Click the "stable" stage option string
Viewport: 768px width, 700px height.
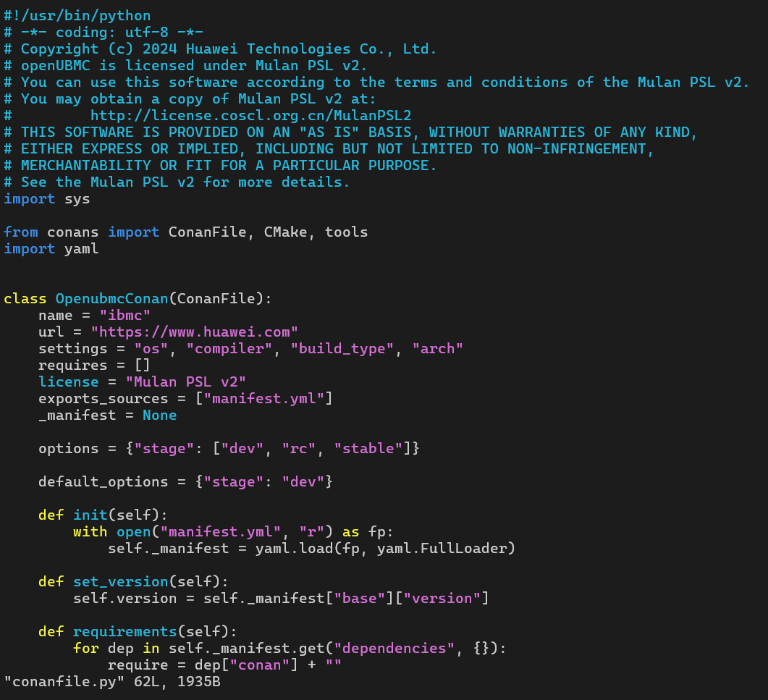(368, 449)
